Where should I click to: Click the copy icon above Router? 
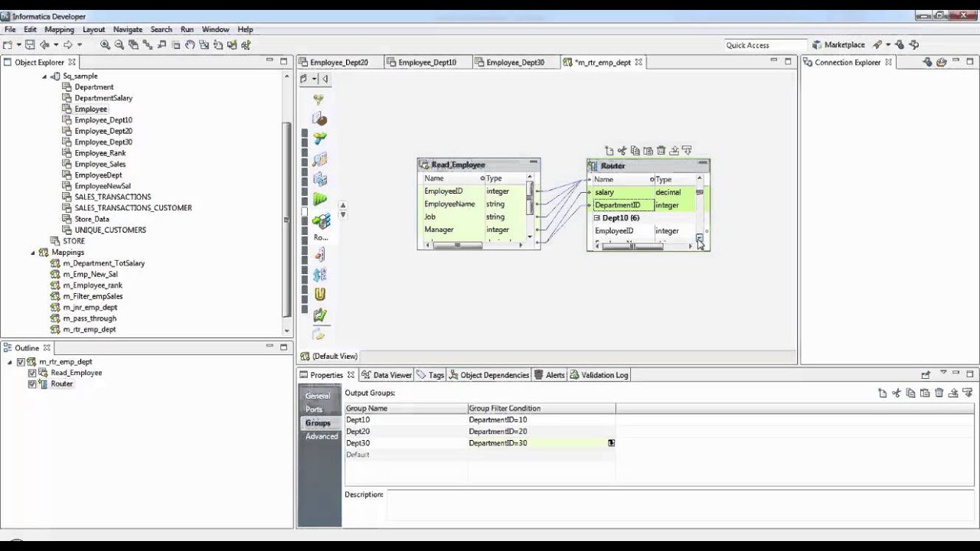[635, 151]
